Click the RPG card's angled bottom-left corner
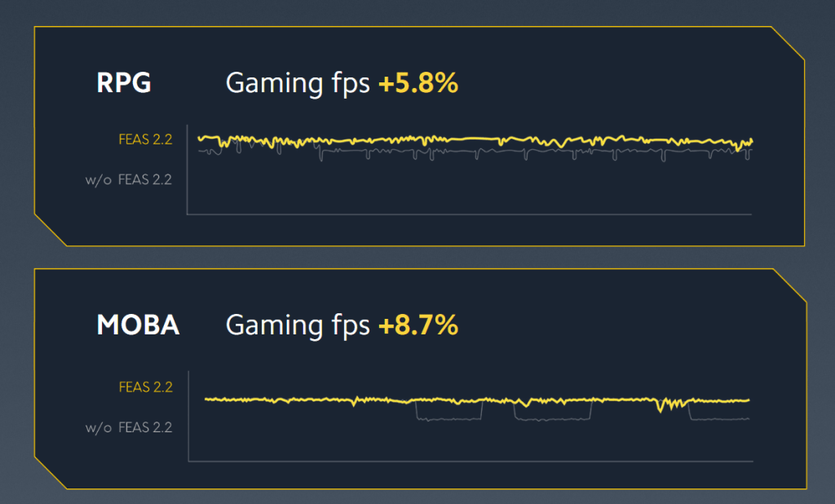Screen dimensions: 835x504 click(50, 230)
